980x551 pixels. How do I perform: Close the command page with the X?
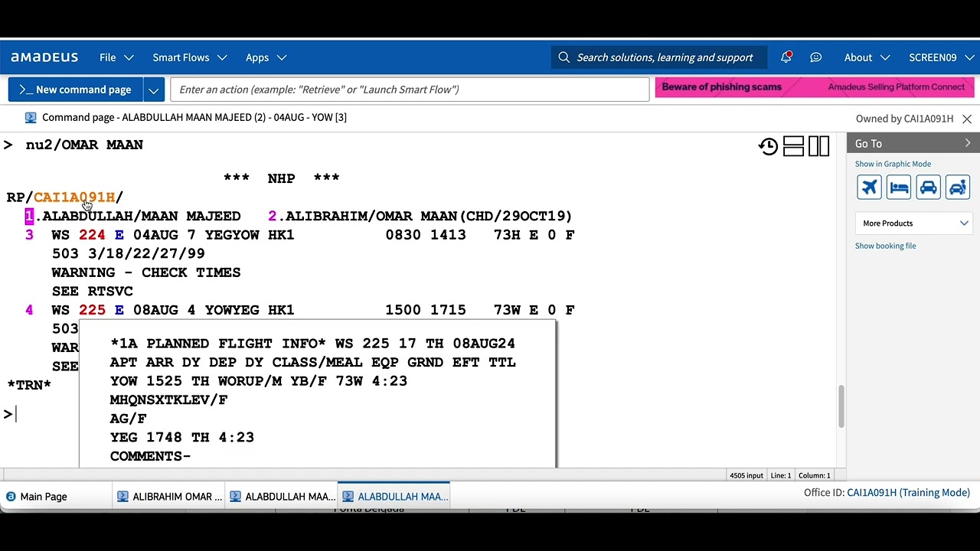coord(967,119)
